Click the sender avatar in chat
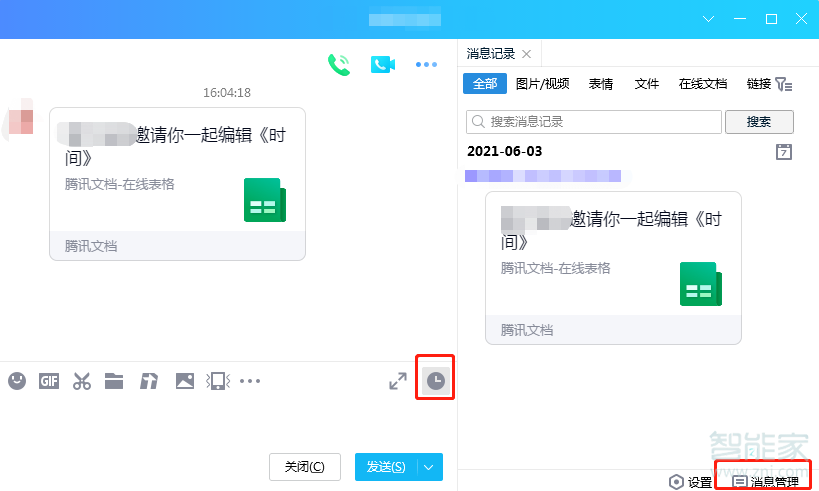The height and width of the screenshot is (491, 819). (x=21, y=119)
